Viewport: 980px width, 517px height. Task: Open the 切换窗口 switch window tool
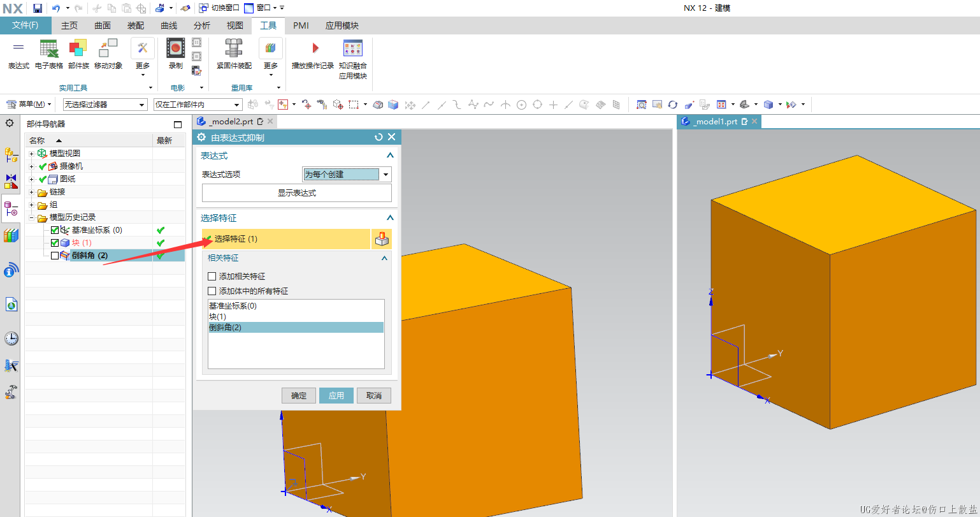(219, 8)
